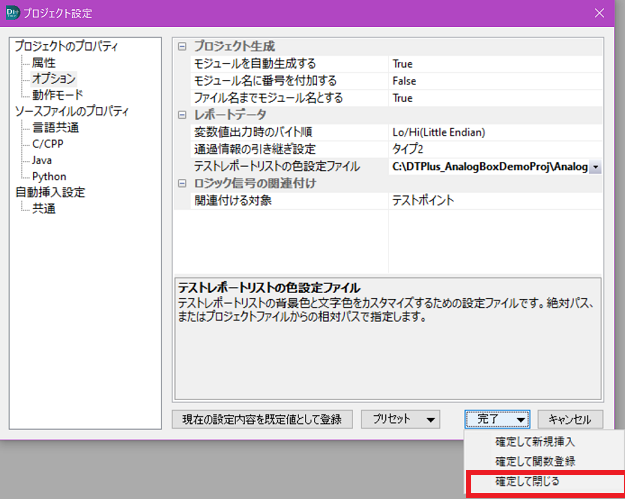Collapse the レポートデータ section
Screen dimensions: 625x499
point(181,115)
